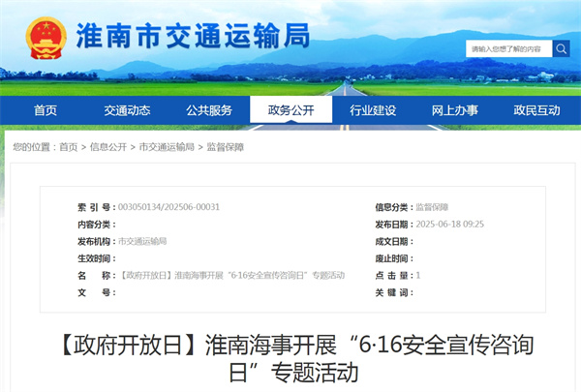Go to the 交通动态 navigation tab
The image size is (581, 392).
(x=128, y=110)
